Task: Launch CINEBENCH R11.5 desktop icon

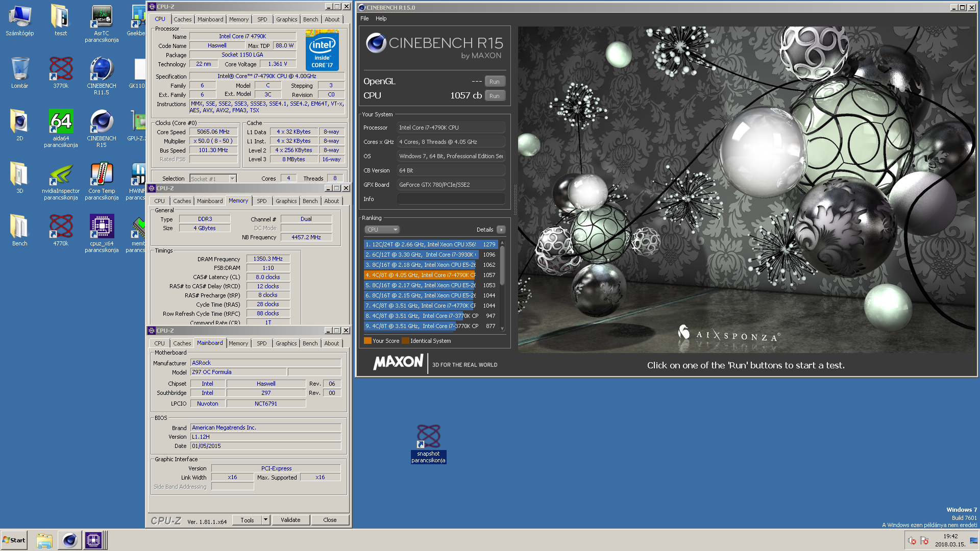Action: (x=102, y=77)
